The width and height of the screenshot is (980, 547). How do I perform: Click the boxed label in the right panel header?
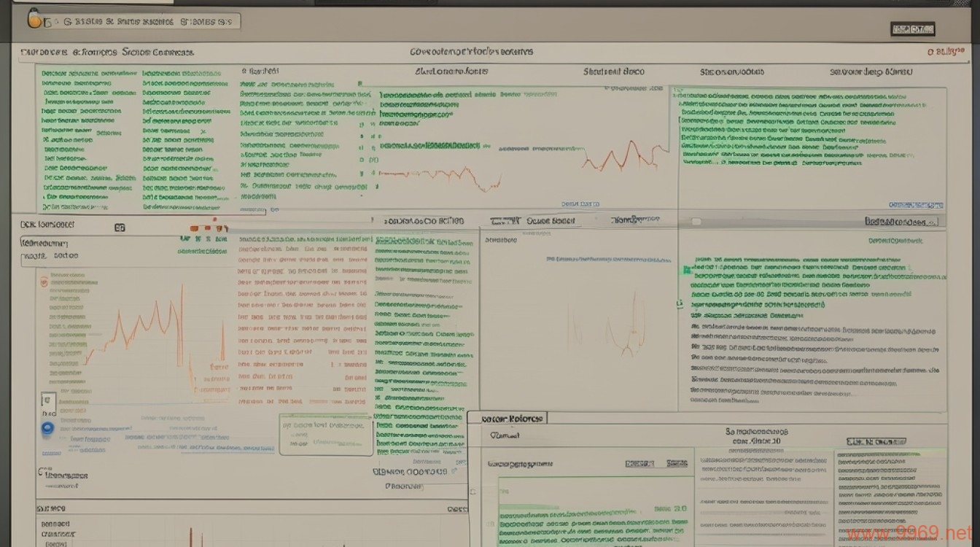pos(902,222)
